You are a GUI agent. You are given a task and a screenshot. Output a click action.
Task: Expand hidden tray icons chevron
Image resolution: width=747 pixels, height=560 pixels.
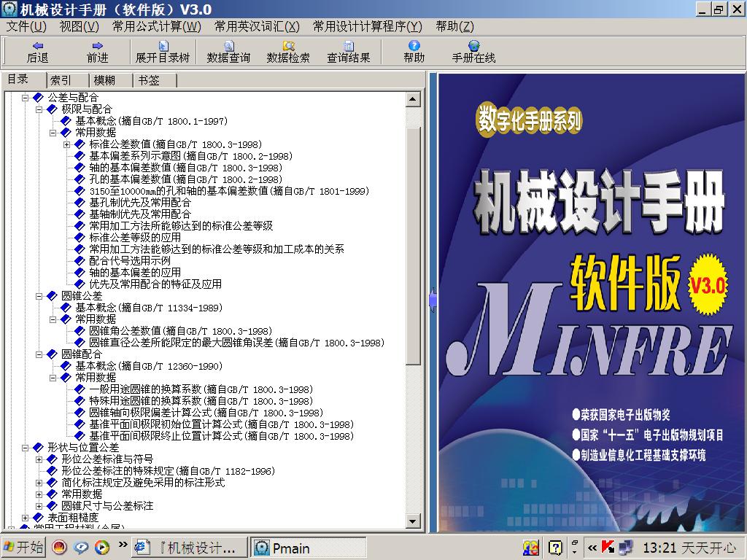tap(592, 548)
